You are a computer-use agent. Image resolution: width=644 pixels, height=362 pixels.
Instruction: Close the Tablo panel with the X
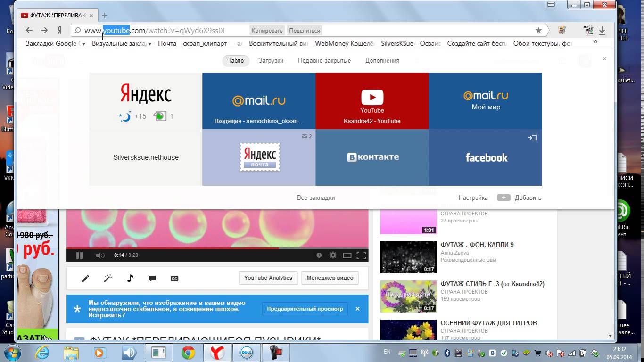click(604, 59)
